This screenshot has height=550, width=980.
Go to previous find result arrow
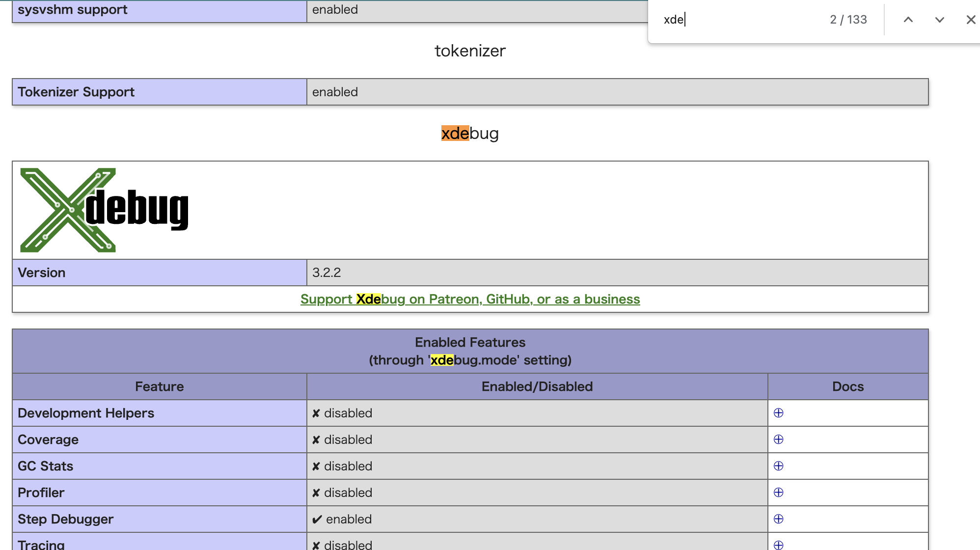908,20
